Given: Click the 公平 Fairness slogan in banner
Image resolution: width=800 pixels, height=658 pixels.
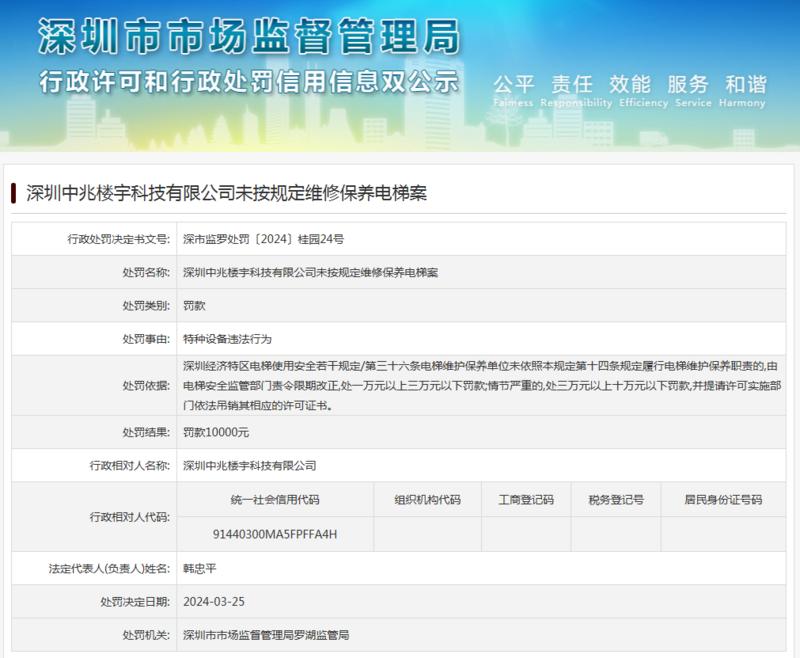Looking at the screenshot, I should coord(513,90).
